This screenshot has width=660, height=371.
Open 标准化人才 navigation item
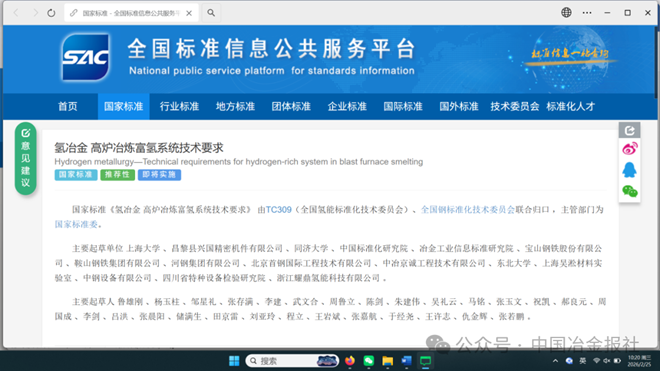571,107
